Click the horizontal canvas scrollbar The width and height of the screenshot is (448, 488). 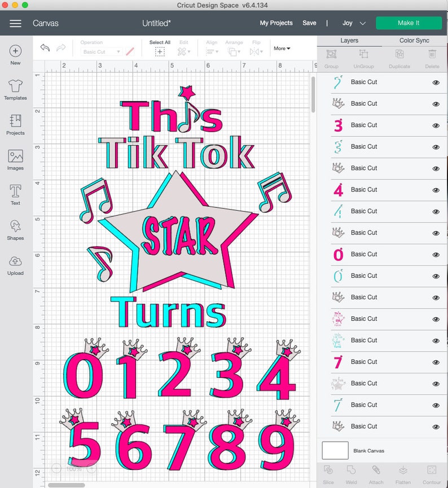pyautogui.click(x=66, y=485)
